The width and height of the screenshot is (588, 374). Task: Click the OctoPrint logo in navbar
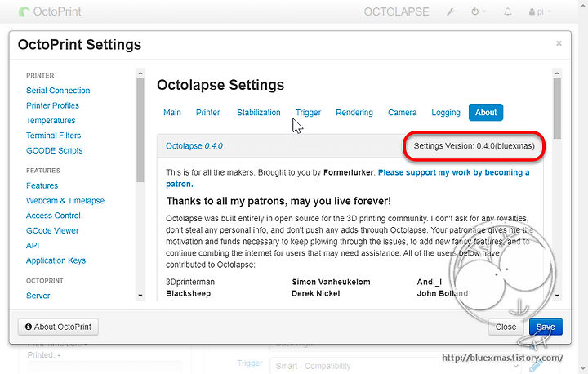(50, 11)
